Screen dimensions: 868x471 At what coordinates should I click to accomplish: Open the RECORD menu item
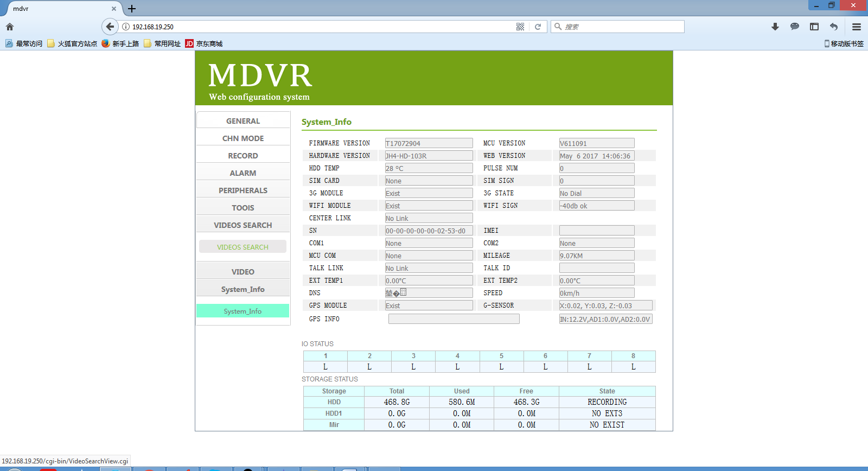coord(243,156)
